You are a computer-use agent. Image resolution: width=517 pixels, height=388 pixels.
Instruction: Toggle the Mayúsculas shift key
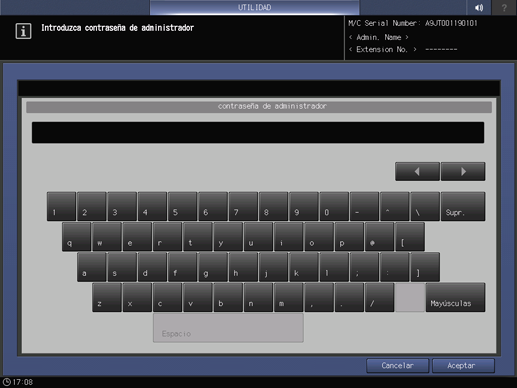tap(455, 297)
